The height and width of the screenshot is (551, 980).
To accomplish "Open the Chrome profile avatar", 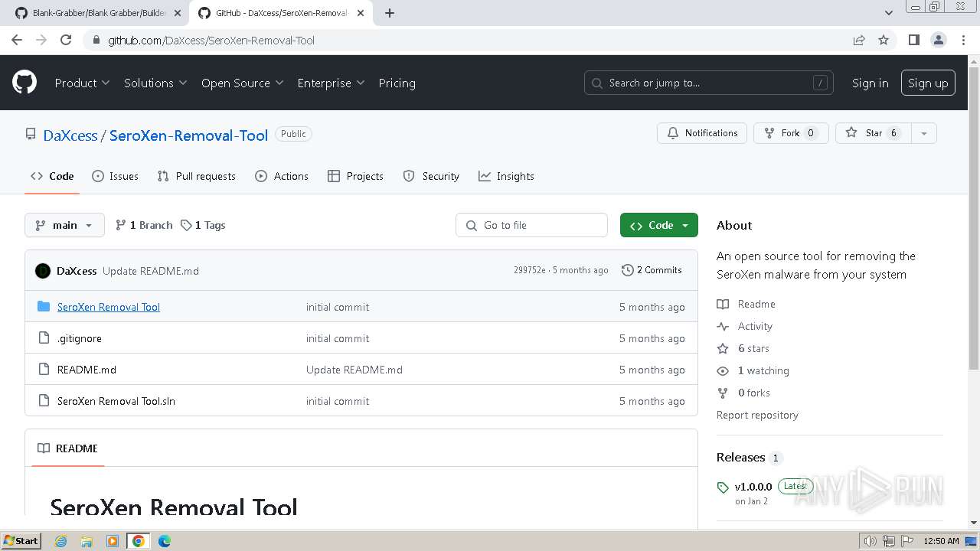I will (939, 40).
